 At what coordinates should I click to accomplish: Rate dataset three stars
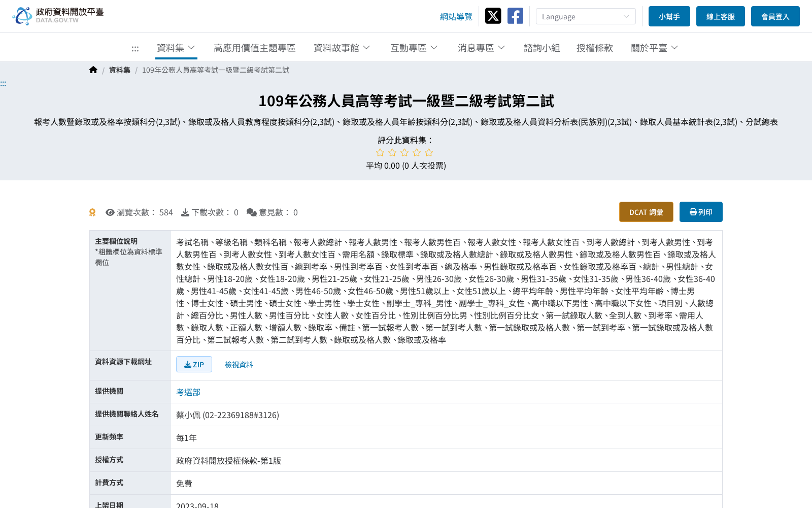point(404,152)
